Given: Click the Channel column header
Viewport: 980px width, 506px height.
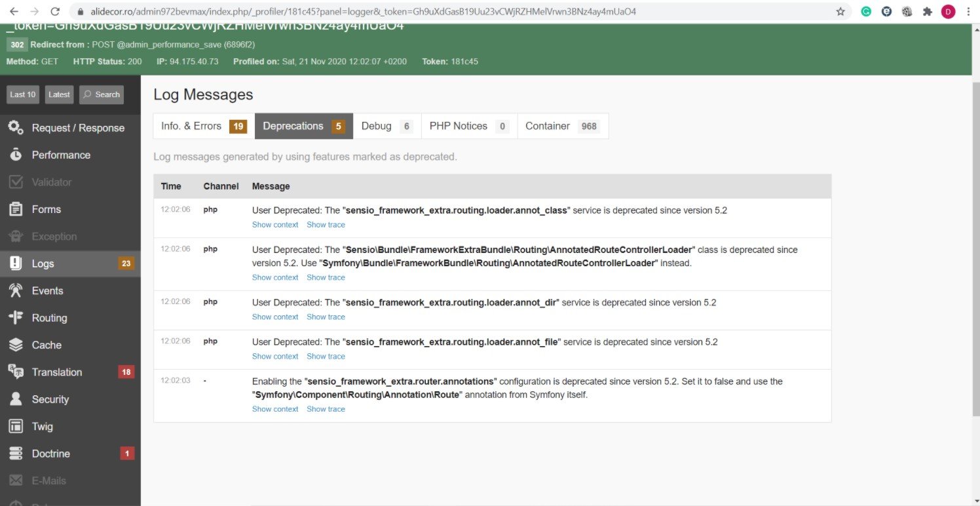Looking at the screenshot, I should 221,186.
